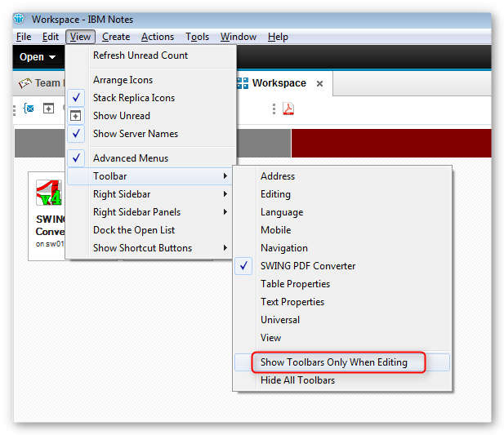This screenshot has height=435, width=504.
Task: Toggle Advanced Menus option
Action: (150, 158)
